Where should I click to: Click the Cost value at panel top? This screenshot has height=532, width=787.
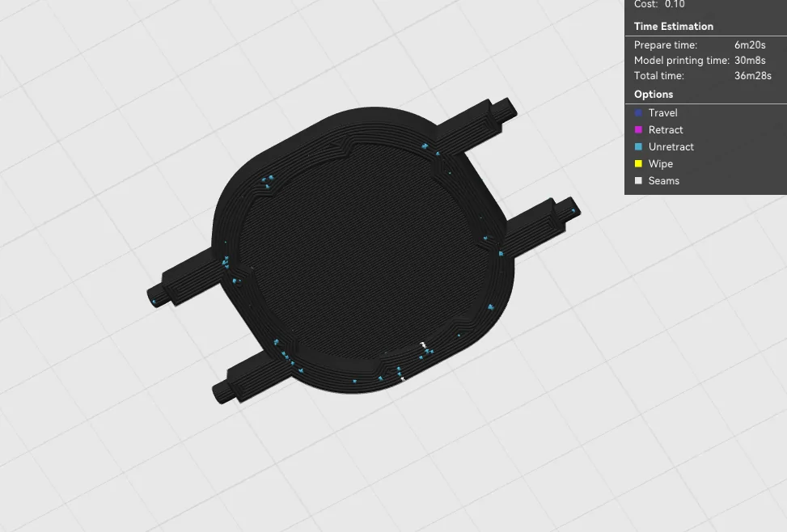[675, 5]
